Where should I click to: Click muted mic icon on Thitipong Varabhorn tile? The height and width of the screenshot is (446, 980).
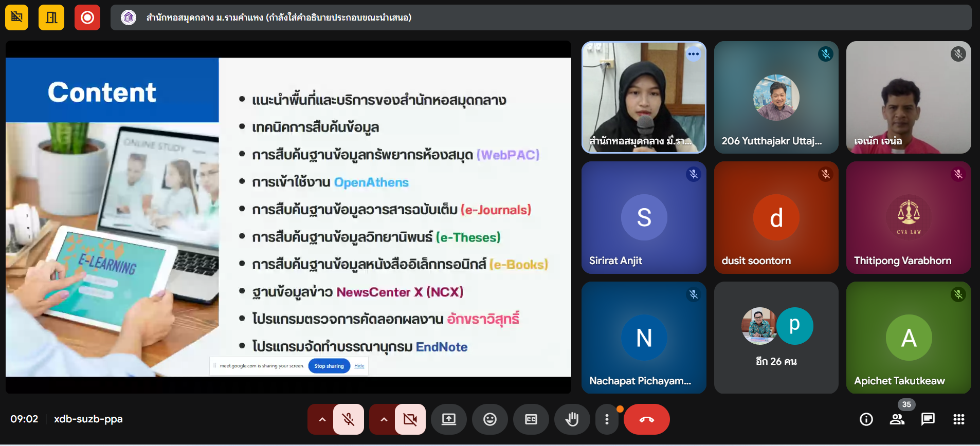(958, 174)
